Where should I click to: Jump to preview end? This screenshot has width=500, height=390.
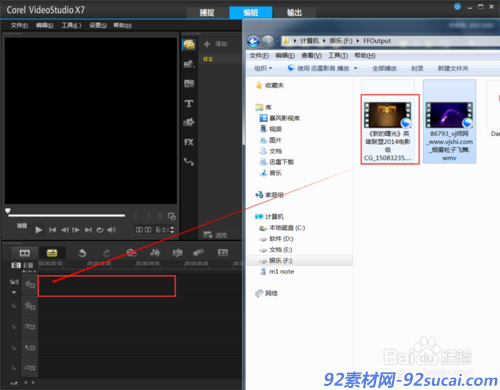pos(88,230)
